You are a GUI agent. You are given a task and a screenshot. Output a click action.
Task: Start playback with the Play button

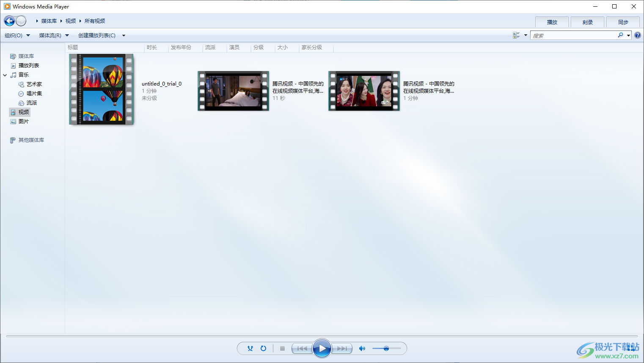point(322,349)
